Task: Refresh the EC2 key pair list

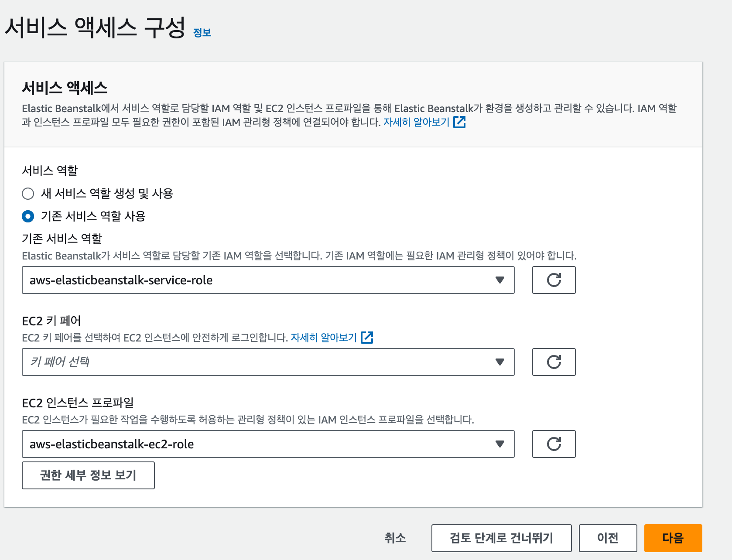Action: pyautogui.click(x=554, y=362)
